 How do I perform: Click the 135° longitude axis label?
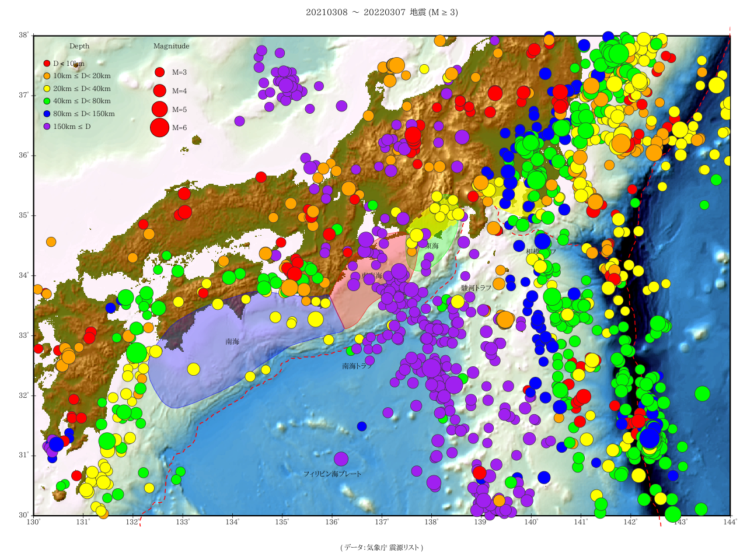pyautogui.click(x=282, y=523)
